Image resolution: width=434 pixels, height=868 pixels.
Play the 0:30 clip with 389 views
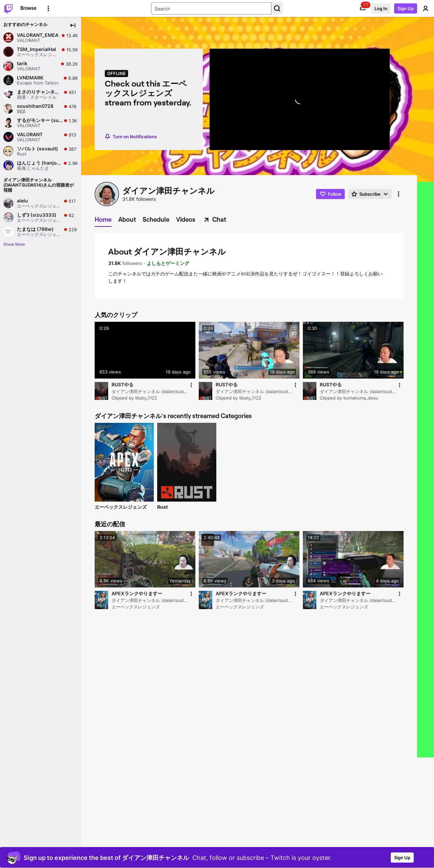pos(353,350)
